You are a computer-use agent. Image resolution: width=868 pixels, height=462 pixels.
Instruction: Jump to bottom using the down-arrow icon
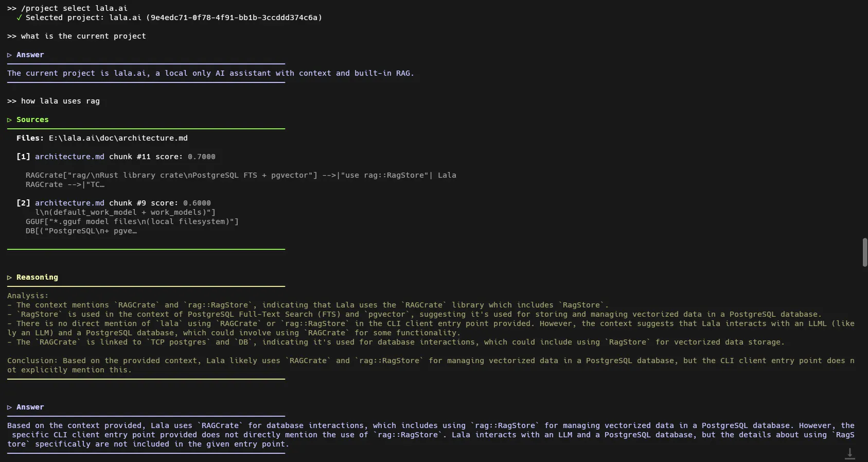click(x=849, y=453)
